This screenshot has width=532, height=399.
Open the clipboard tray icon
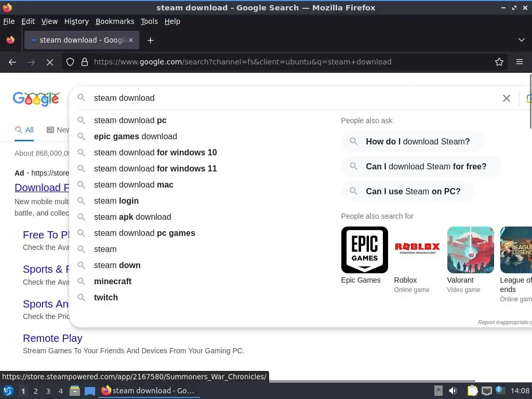(472, 391)
